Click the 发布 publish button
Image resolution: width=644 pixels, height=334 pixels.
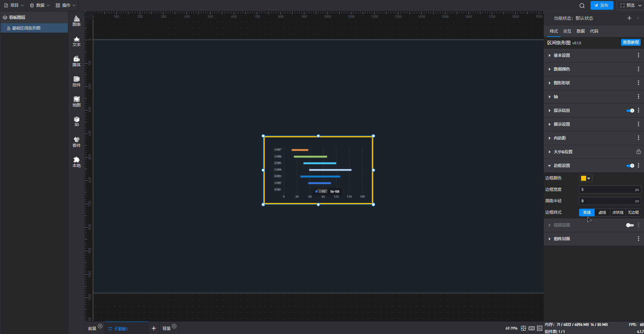602,5
